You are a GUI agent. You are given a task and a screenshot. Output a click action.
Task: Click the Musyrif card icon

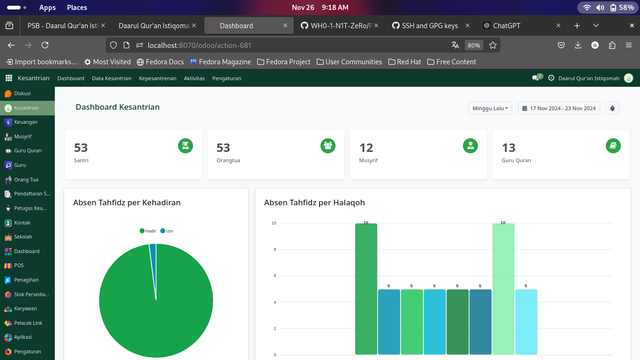470,146
